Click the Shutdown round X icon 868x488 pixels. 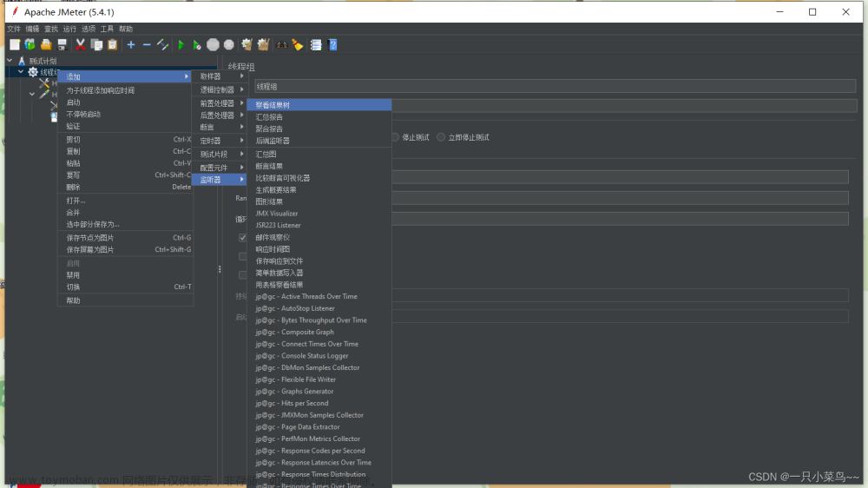pyautogui.click(x=228, y=45)
